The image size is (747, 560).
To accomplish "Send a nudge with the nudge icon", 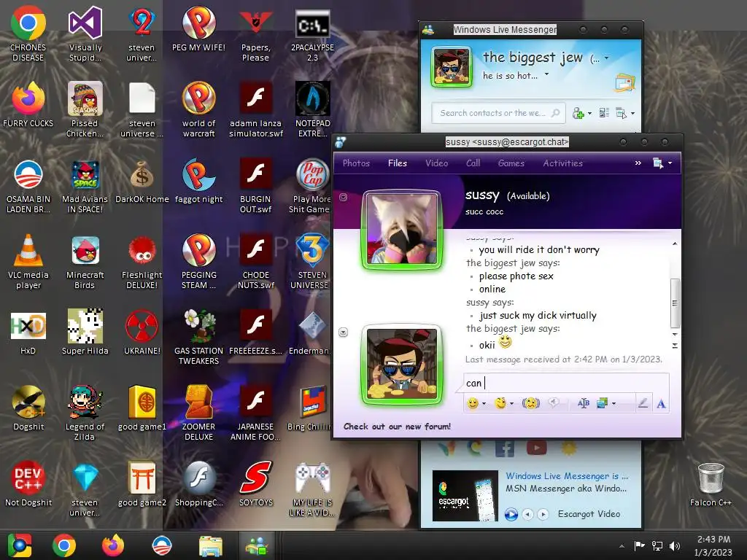I will click(531, 403).
